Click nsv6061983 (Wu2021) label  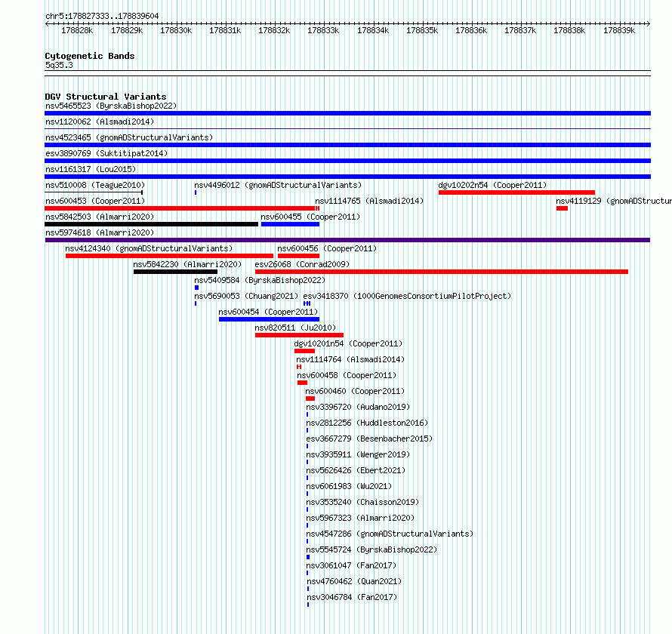pyautogui.click(x=350, y=486)
